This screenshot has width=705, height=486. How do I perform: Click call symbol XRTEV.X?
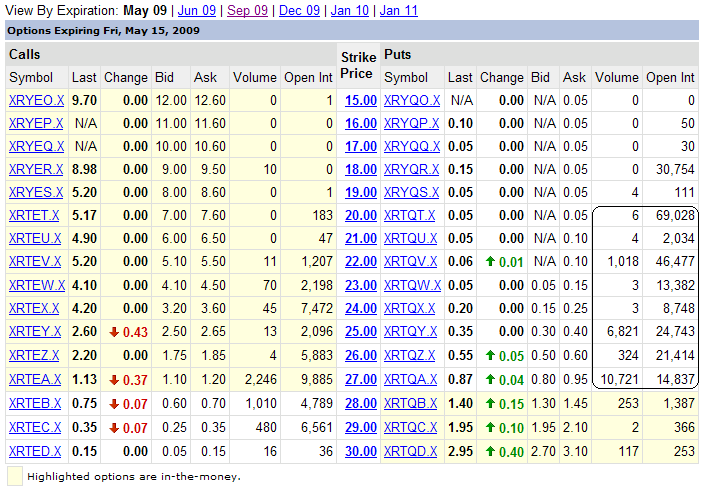coord(35,261)
